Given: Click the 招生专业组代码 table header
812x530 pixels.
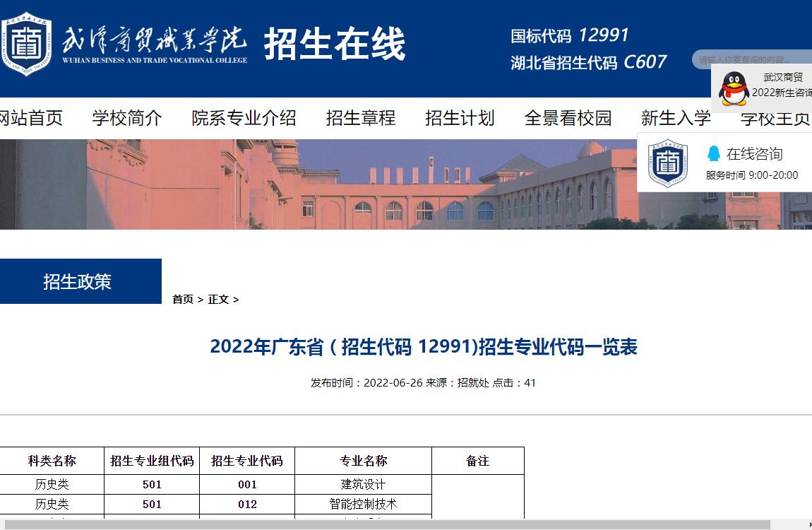Looking at the screenshot, I should 152,461.
